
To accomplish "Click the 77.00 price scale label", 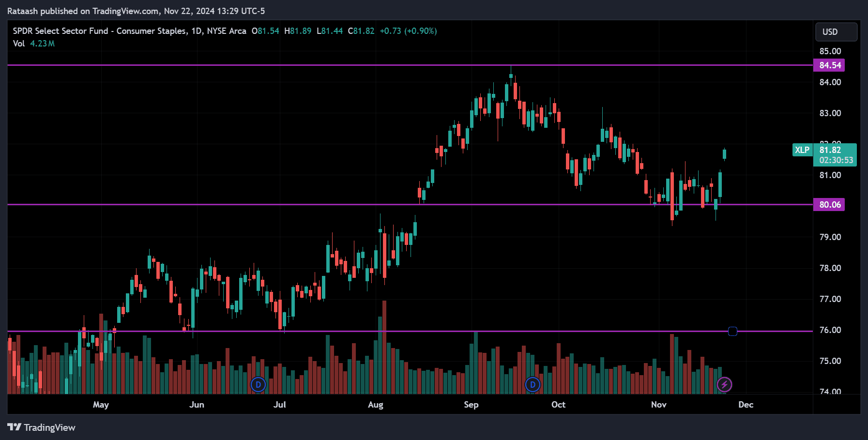I will click(x=830, y=299).
